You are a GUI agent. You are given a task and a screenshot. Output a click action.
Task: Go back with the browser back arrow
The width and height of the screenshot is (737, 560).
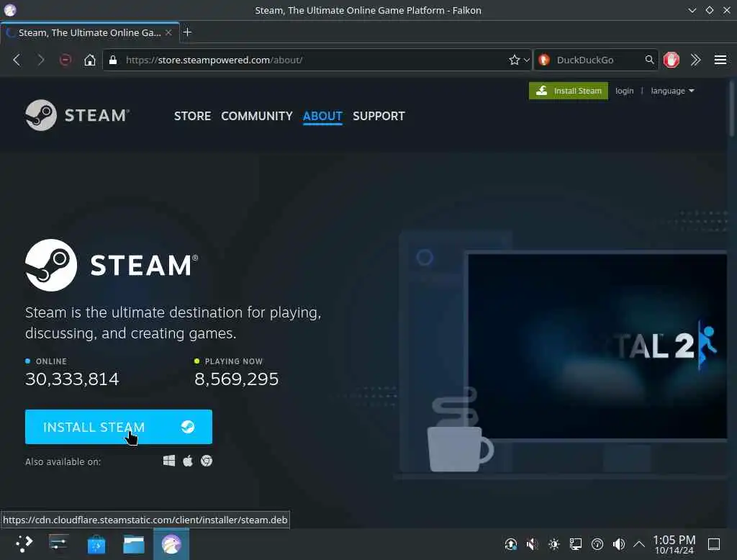click(17, 60)
